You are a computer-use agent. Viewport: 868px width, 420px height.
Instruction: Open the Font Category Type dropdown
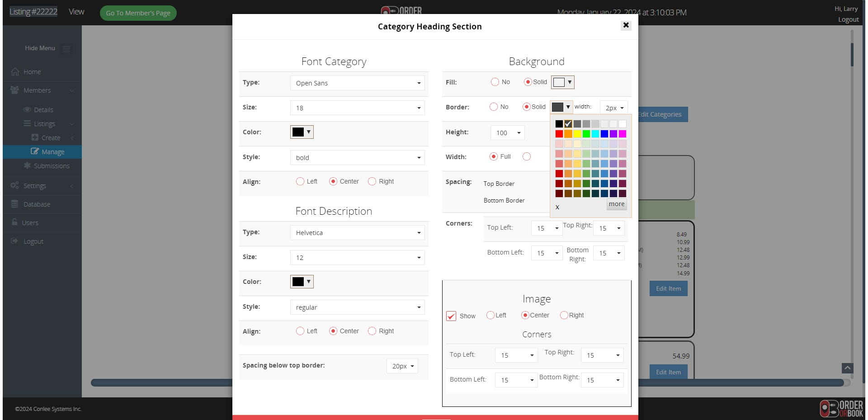point(357,83)
